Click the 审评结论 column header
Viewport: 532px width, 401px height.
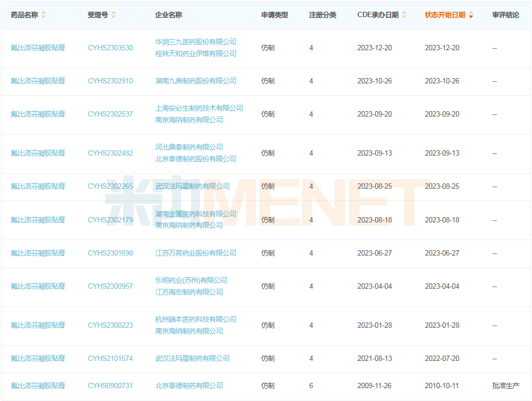506,15
